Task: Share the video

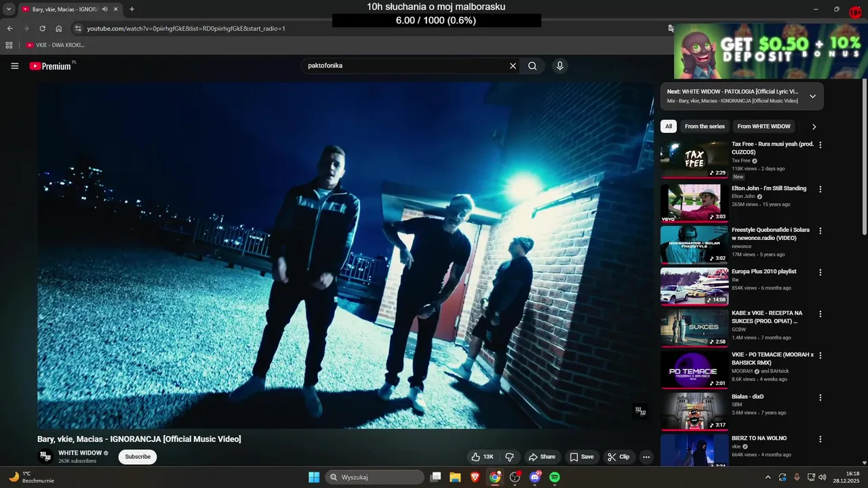Action: click(x=542, y=457)
